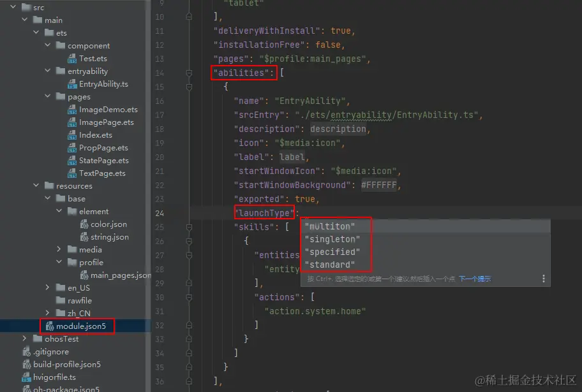Collapse the profile folder
Image resolution: width=582 pixels, height=392 pixels.
click(x=59, y=262)
